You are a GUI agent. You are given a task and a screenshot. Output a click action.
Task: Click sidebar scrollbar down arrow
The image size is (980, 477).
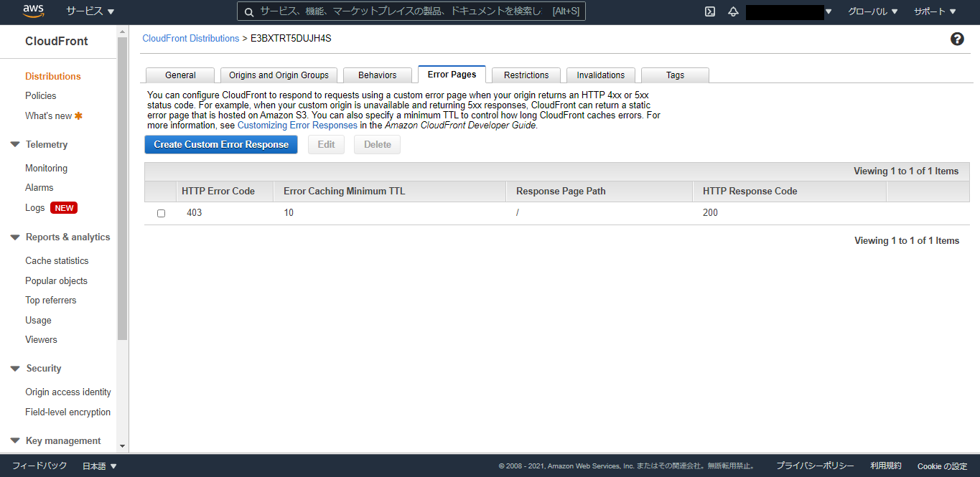coord(122,445)
